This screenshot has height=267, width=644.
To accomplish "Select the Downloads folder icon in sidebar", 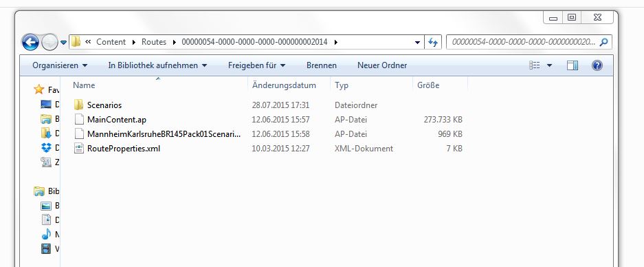I will tap(46, 133).
